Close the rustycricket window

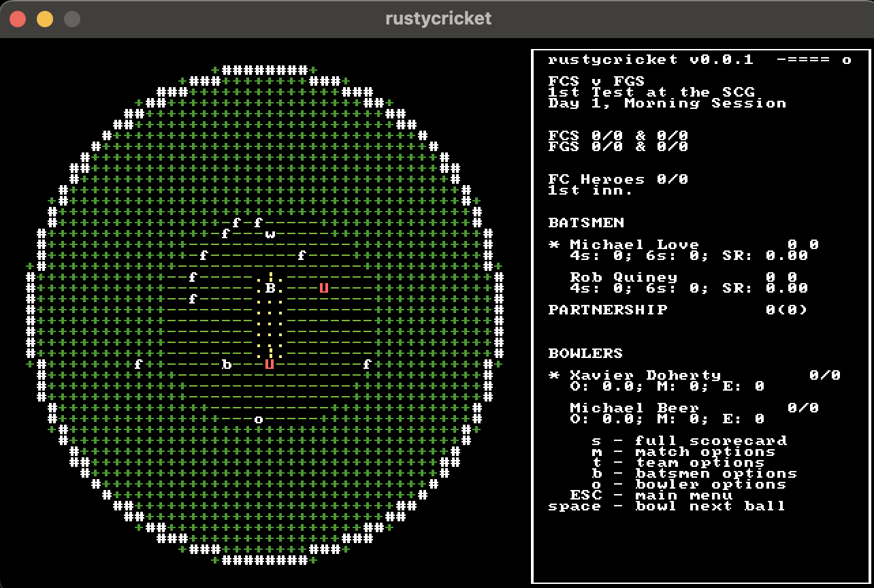[18, 19]
